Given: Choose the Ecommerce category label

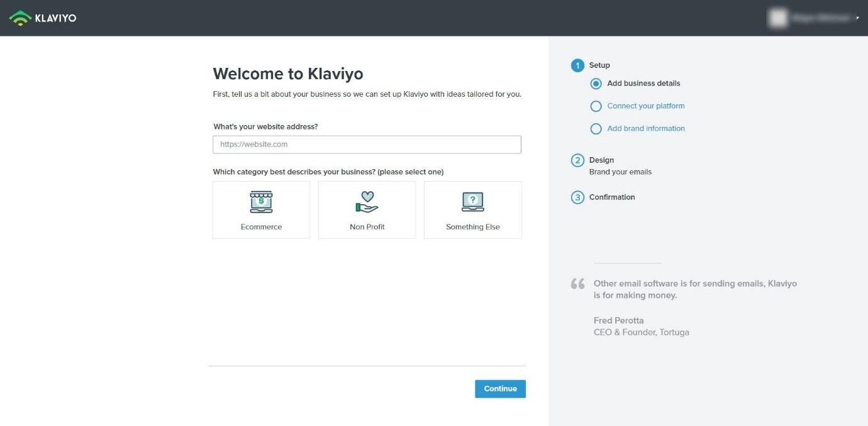Looking at the screenshot, I should point(261,227).
